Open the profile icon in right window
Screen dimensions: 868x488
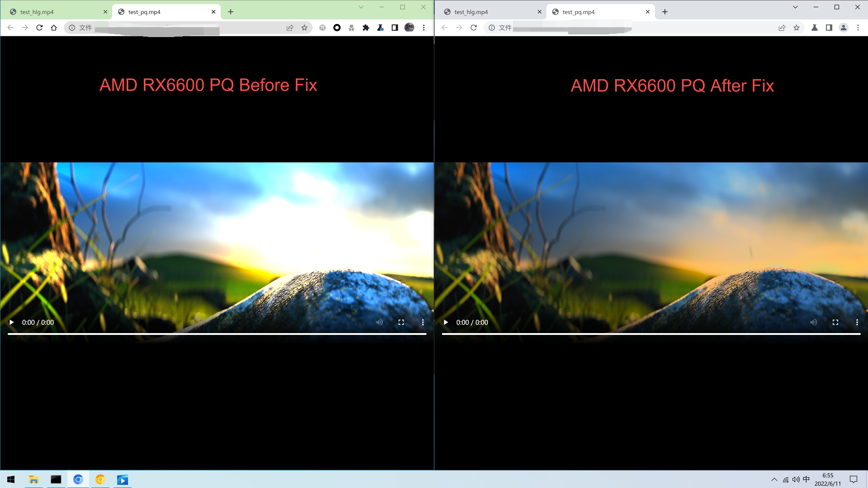tap(843, 28)
